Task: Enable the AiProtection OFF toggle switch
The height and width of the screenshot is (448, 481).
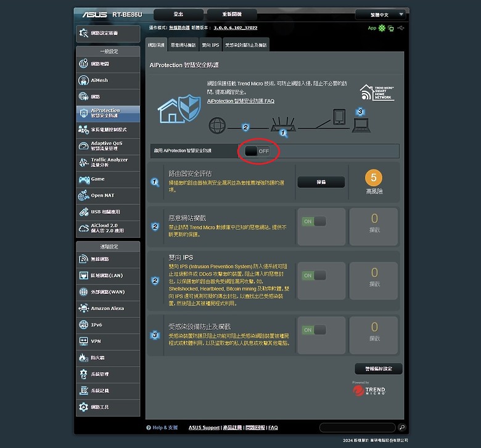Action: pos(257,151)
